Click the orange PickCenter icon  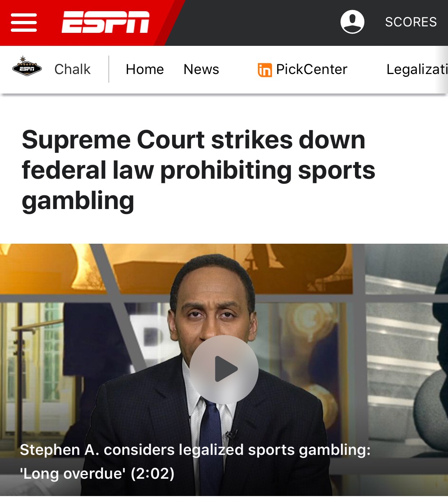click(265, 70)
